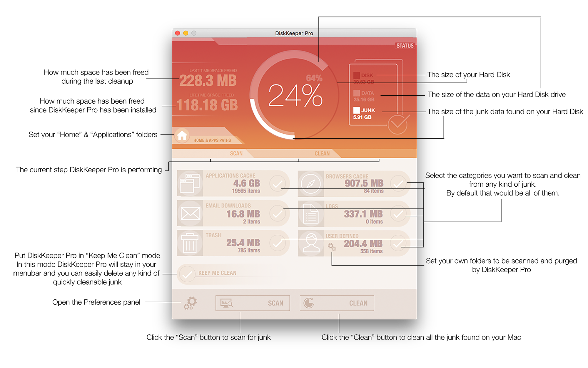Viewport: 588px width, 368px height.
Task: Click the 25.4 MB trash size
Action: click(x=243, y=243)
